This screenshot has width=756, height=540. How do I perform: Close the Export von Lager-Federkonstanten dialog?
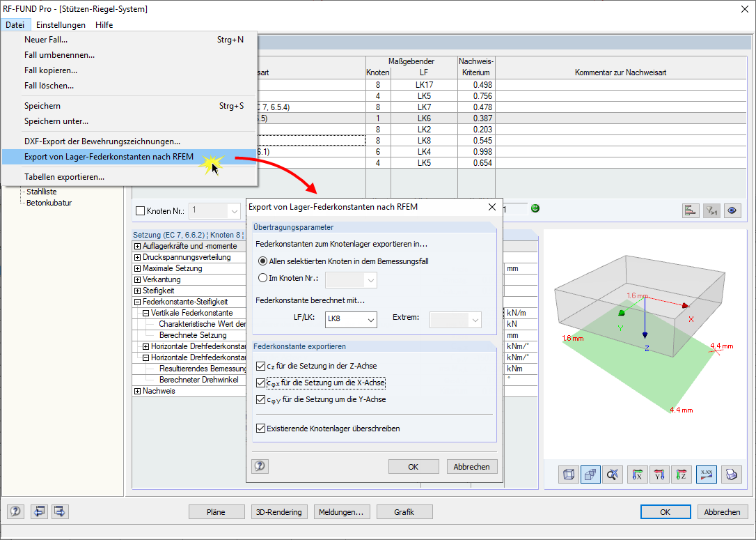(x=491, y=207)
